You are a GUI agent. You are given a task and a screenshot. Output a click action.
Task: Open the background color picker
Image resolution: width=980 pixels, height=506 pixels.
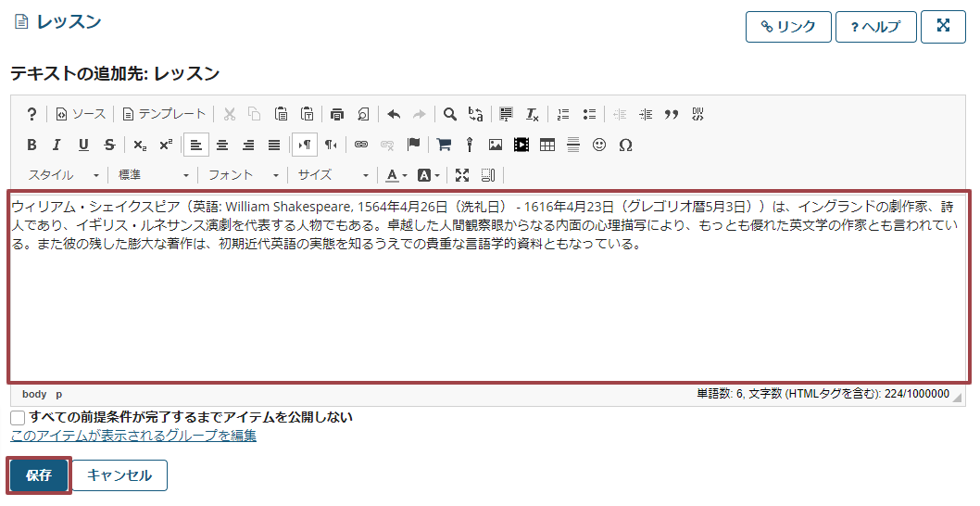tap(428, 175)
